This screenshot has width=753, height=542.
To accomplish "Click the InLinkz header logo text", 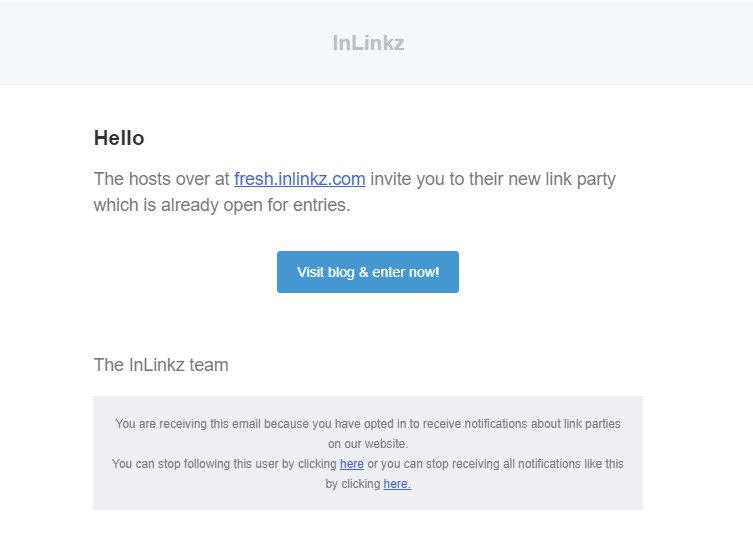I will click(x=368, y=43).
